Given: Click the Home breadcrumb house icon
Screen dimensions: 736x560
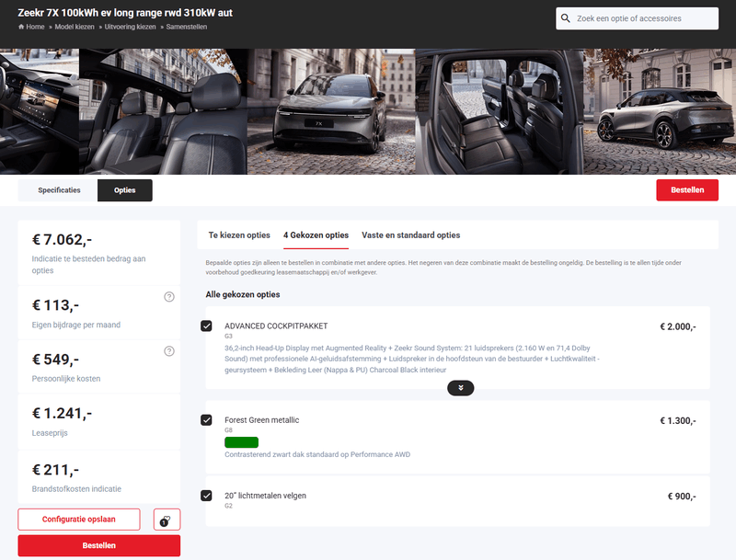Looking at the screenshot, I should point(21,27).
